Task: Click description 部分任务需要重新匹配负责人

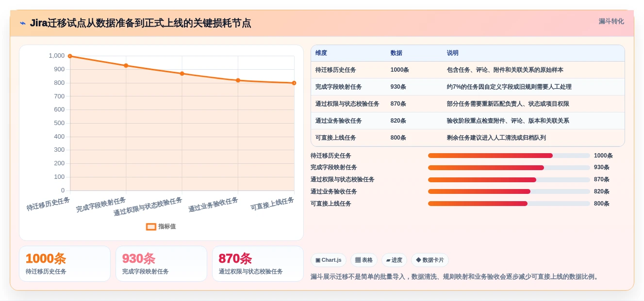Action: (x=508, y=104)
